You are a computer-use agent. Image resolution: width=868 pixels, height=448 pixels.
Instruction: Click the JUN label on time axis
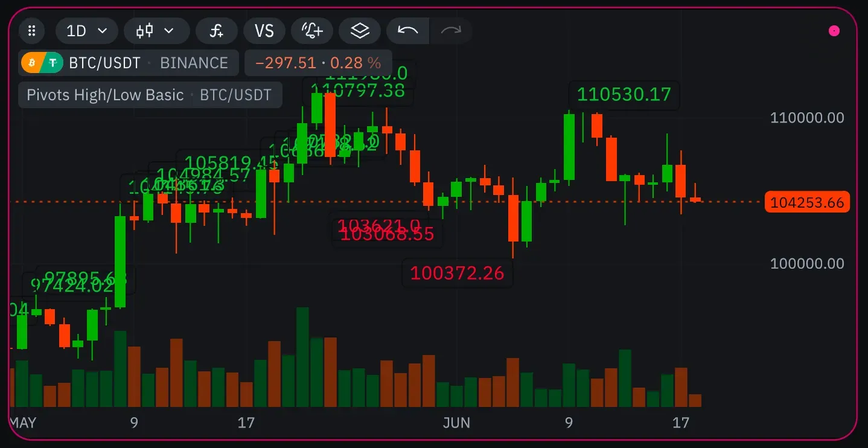[x=456, y=423]
